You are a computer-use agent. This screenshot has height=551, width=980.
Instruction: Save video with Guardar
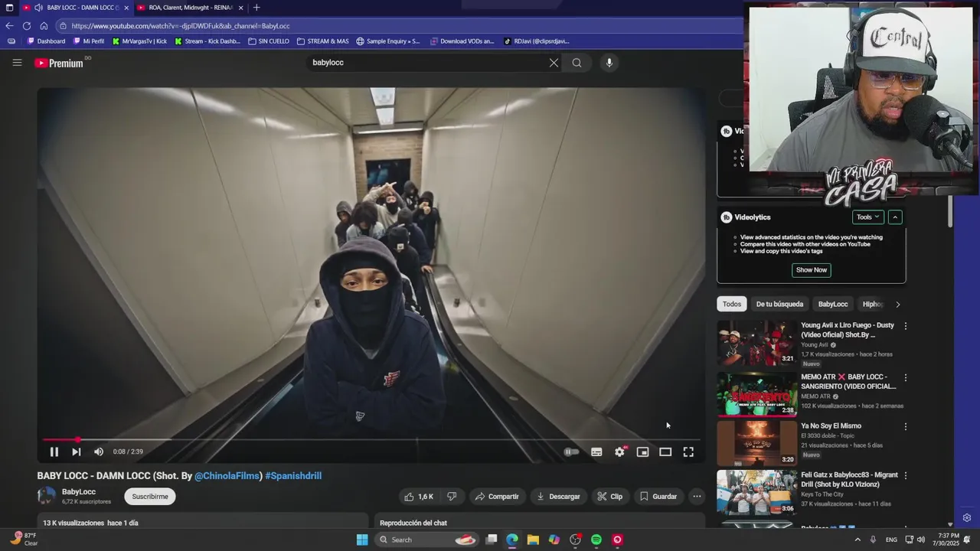coord(658,497)
